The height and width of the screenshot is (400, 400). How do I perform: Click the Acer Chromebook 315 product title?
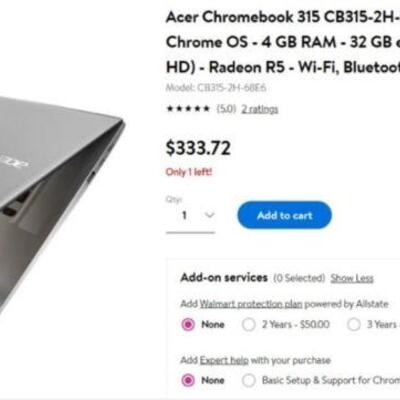tap(283, 42)
